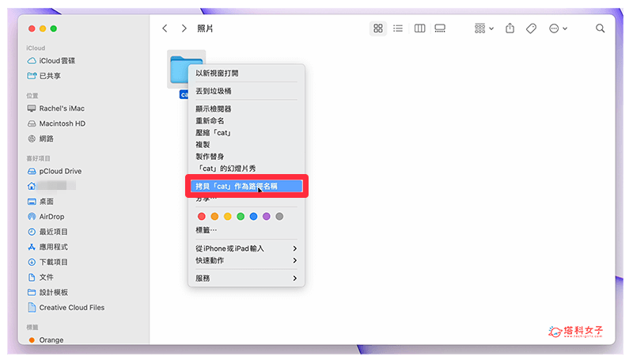
Task: Go back with the left chevron
Action: point(165,28)
